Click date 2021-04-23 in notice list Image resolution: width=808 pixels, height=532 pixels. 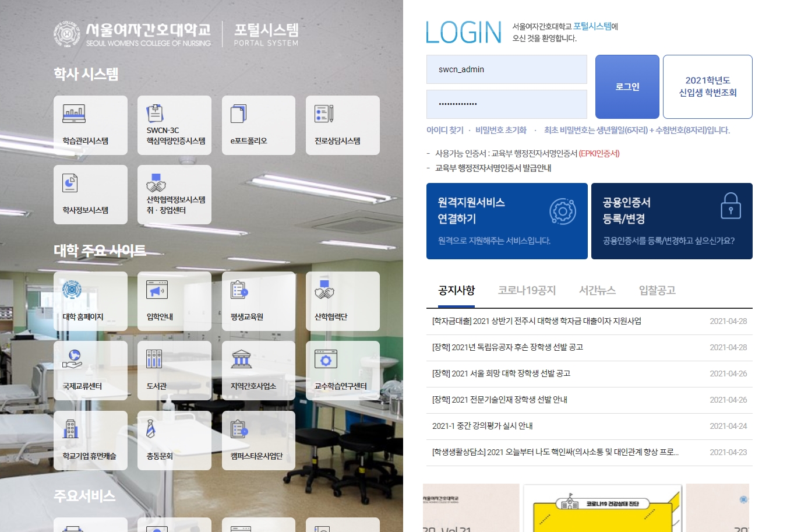(728, 452)
